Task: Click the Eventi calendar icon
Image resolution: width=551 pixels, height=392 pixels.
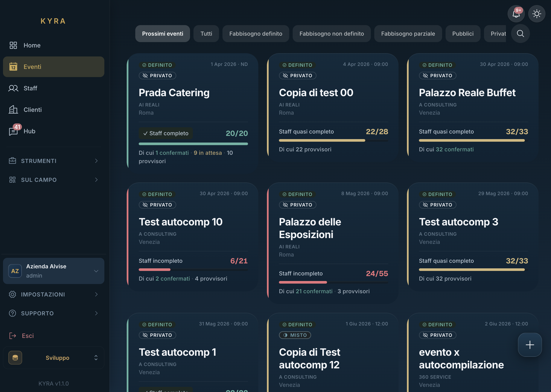Action: pyautogui.click(x=13, y=67)
